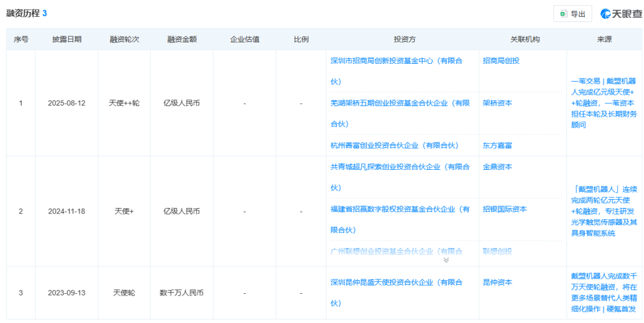Click the Excel icon in 导出 button

[x=563, y=14]
